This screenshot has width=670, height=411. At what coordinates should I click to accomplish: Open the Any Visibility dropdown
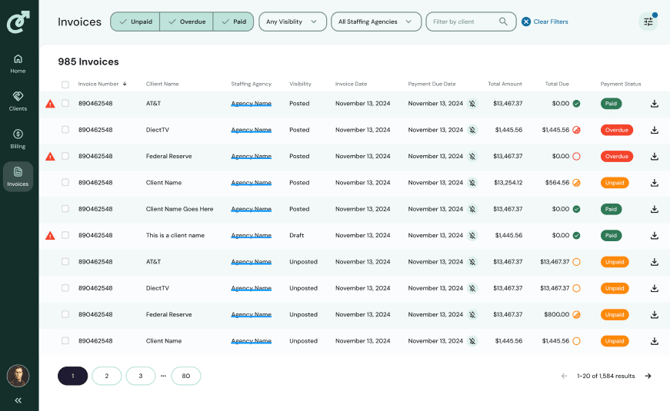click(x=292, y=21)
